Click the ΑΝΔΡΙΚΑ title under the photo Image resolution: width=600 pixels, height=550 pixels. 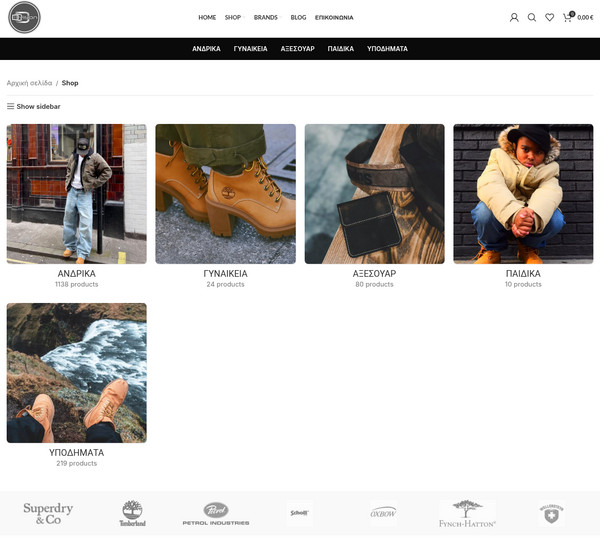(77, 274)
